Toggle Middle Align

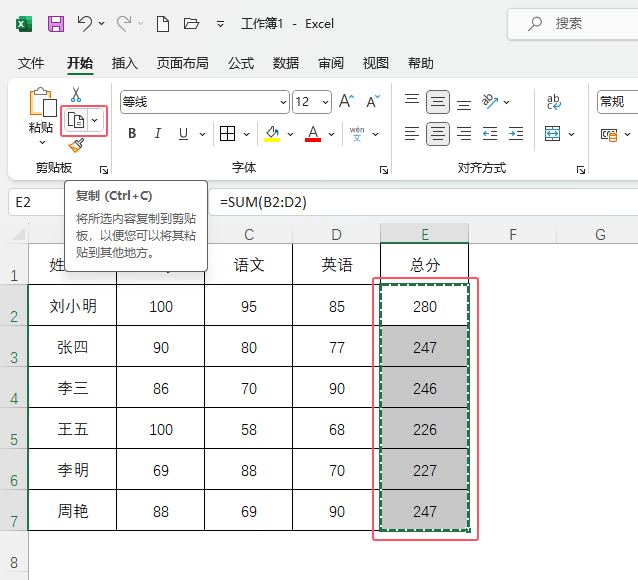[x=438, y=102]
